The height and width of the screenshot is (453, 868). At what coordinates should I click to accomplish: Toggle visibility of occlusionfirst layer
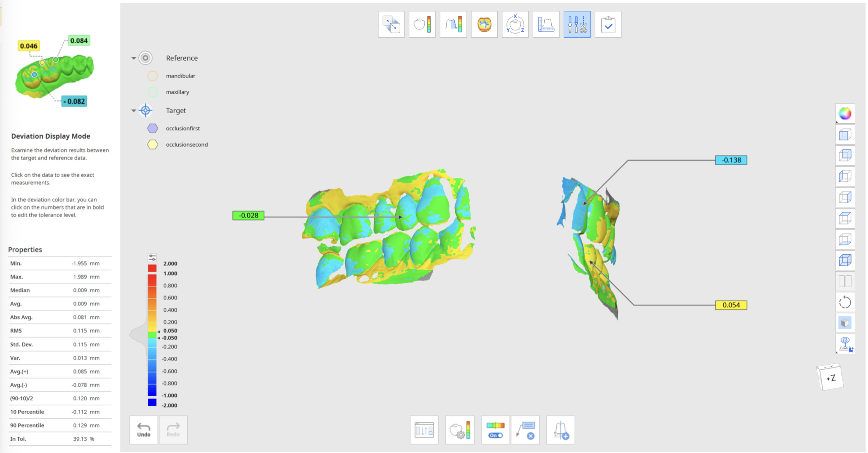[x=152, y=128]
